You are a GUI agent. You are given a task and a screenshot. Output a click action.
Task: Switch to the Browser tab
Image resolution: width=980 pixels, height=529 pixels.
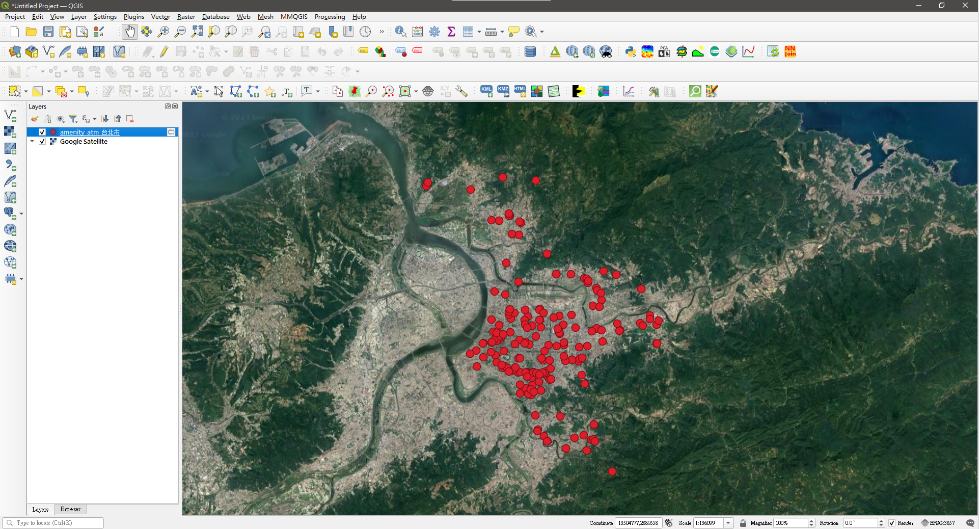tap(70, 509)
